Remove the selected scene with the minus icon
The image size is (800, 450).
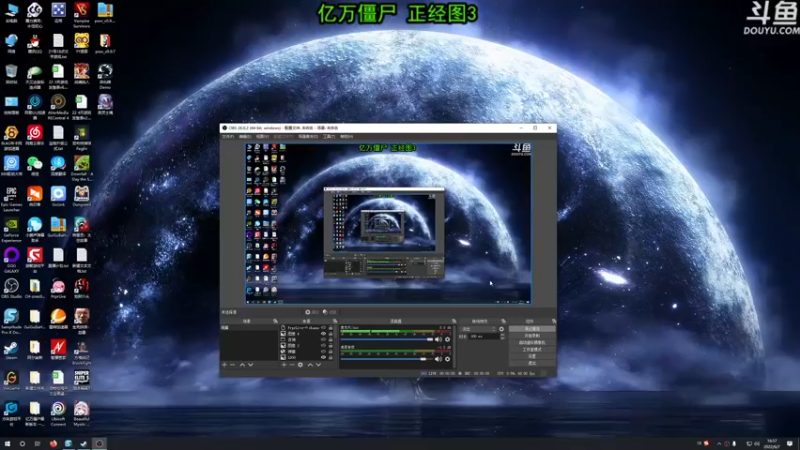click(232, 365)
